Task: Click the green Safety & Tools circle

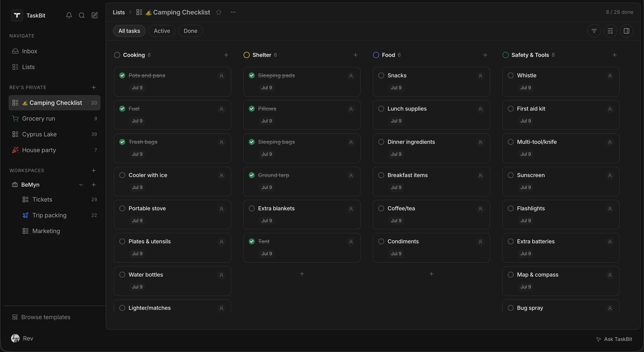Action: (x=506, y=55)
